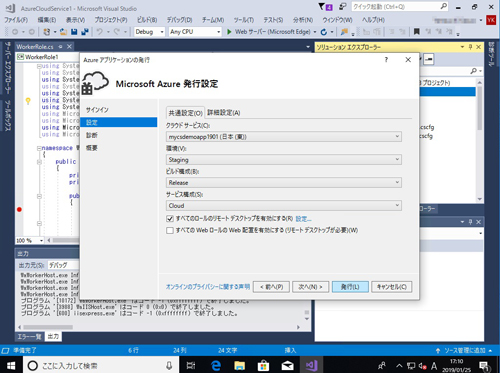Click the undo toolbar icon

point(99,32)
